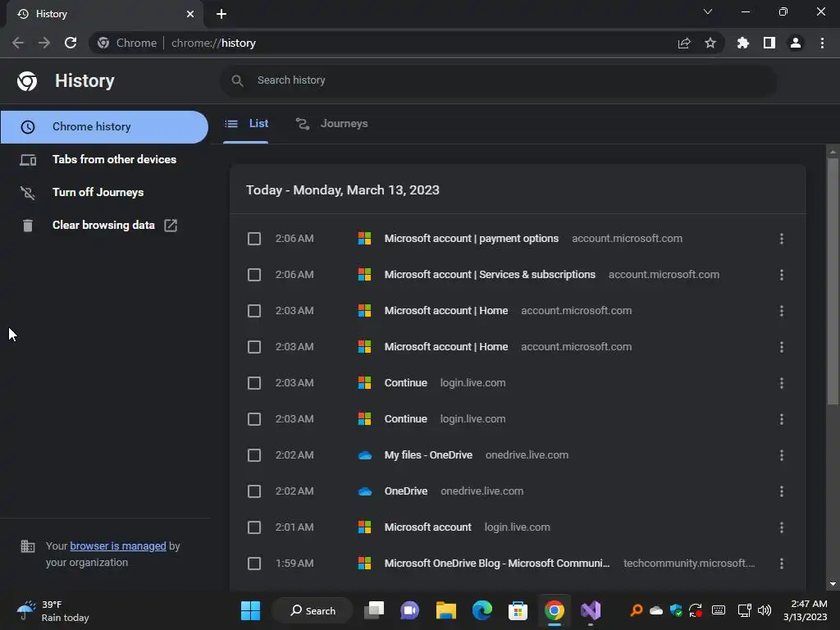Reload the history page

pos(71,43)
